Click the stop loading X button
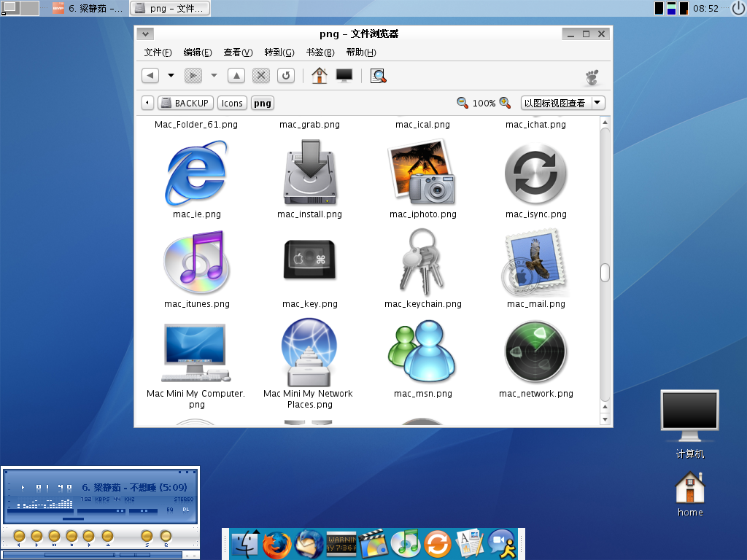 click(261, 75)
